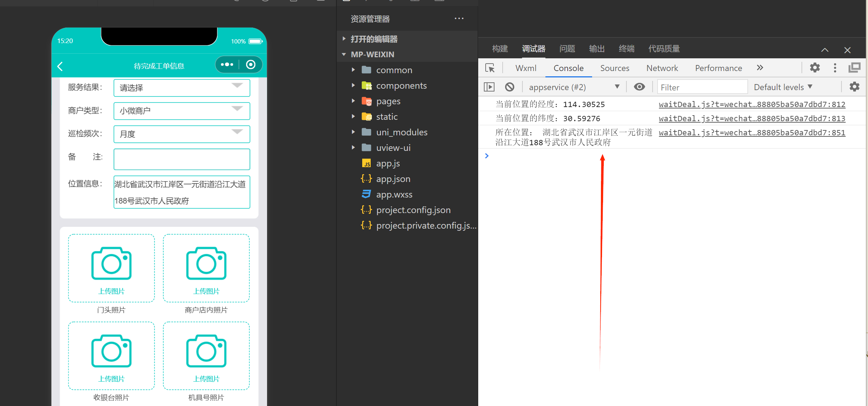Tap the mini program capsule menu dots
Screen dimensions: 868x406
(x=227, y=65)
